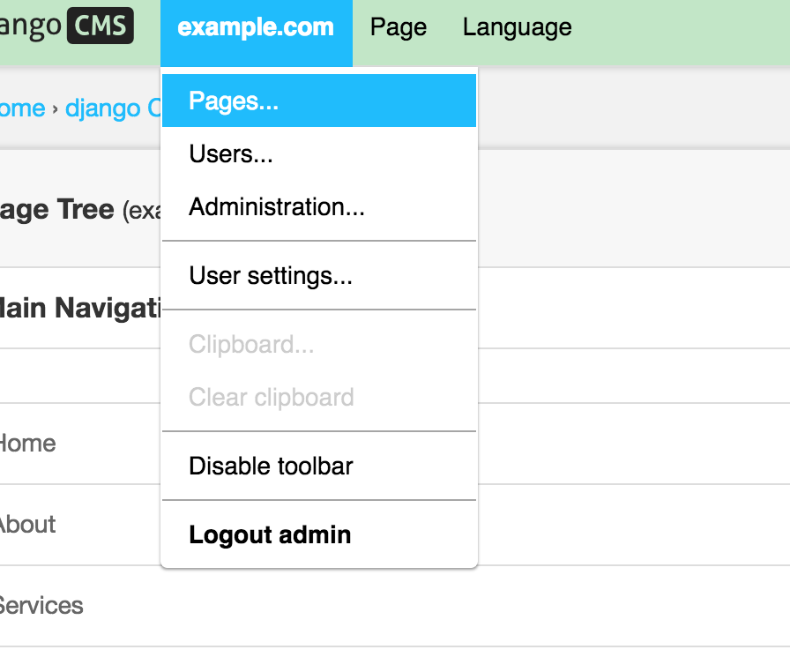Collapse the example.com toolbar menu
Image resolution: width=790 pixels, height=672 pixels.
[x=256, y=28]
